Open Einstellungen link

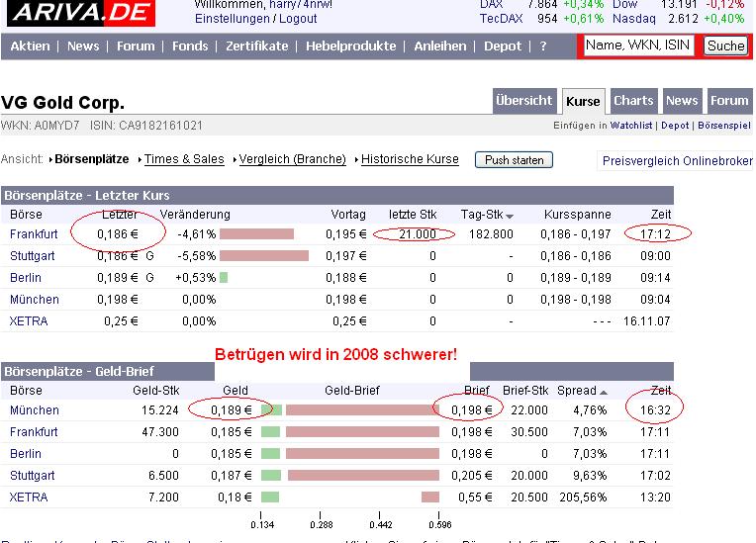coord(232,19)
